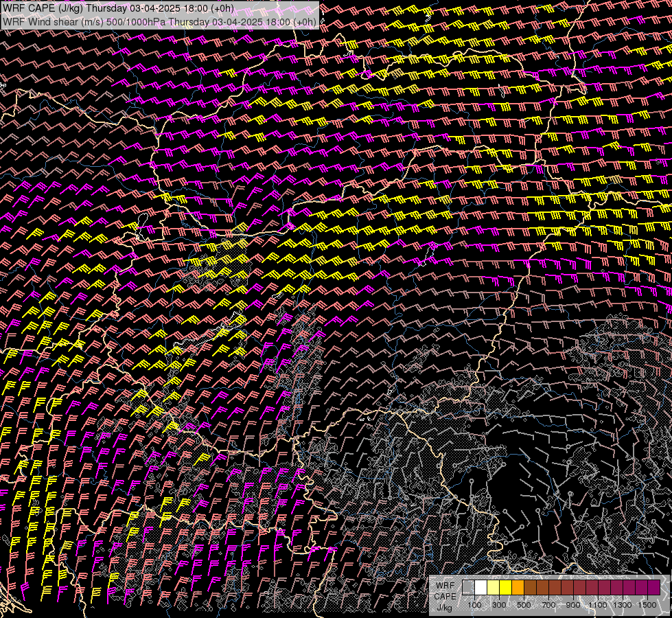Select the pale yellow CAPE legend swatch

pos(494,587)
